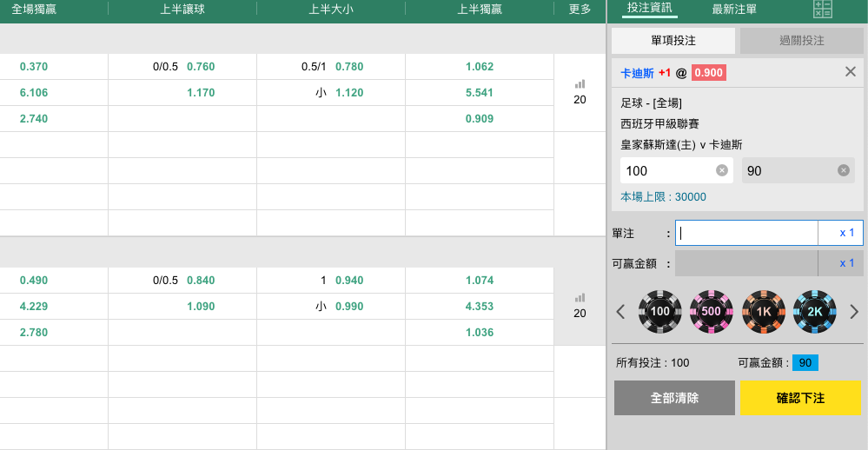This screenshot has width=868, height=450.
Task: Choose the 6.106 full-time win odds
Action: [34, 93]
